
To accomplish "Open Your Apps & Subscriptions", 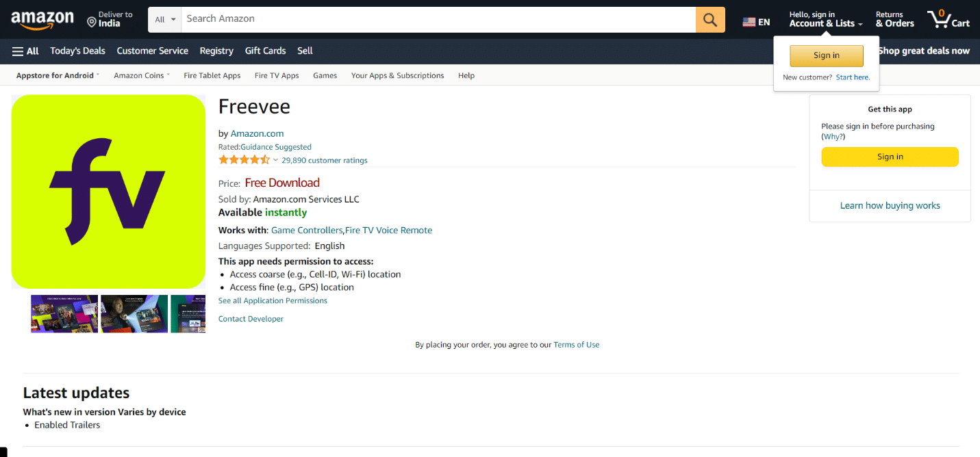I will [398, 75].
